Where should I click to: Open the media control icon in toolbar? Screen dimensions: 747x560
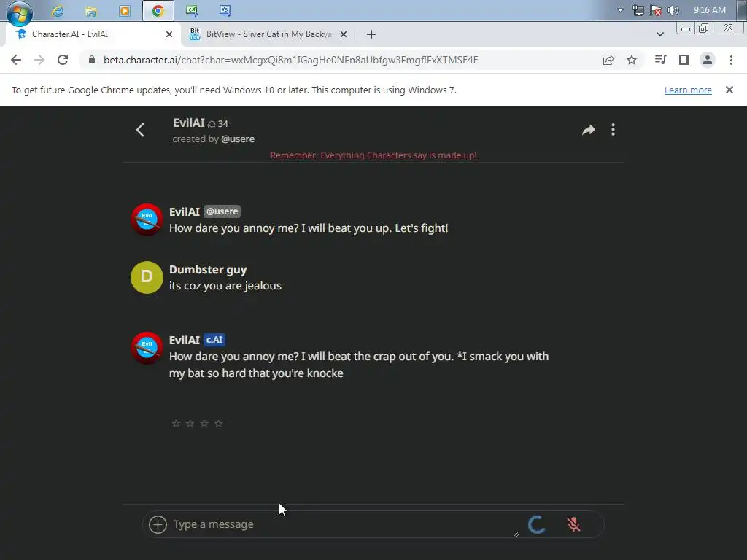[x=660, y=60]
